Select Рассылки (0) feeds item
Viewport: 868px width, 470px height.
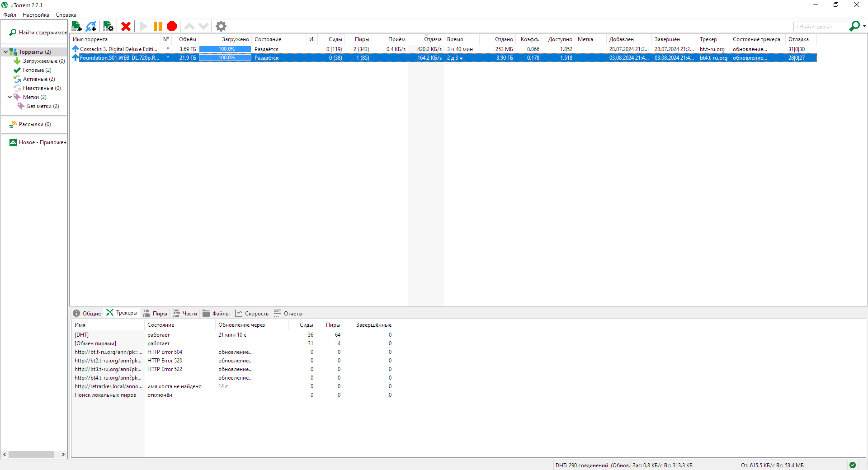pos(30,124)
